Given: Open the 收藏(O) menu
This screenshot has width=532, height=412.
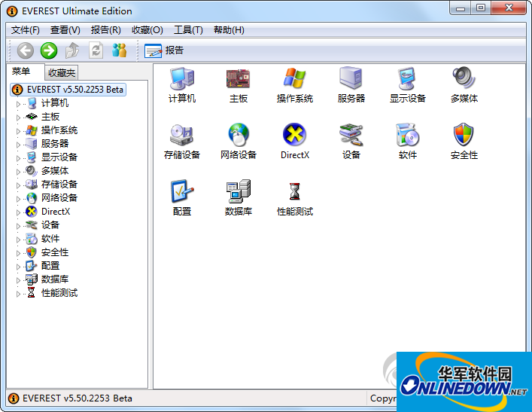Looking at the screenshot, I should tap(147, 30).
